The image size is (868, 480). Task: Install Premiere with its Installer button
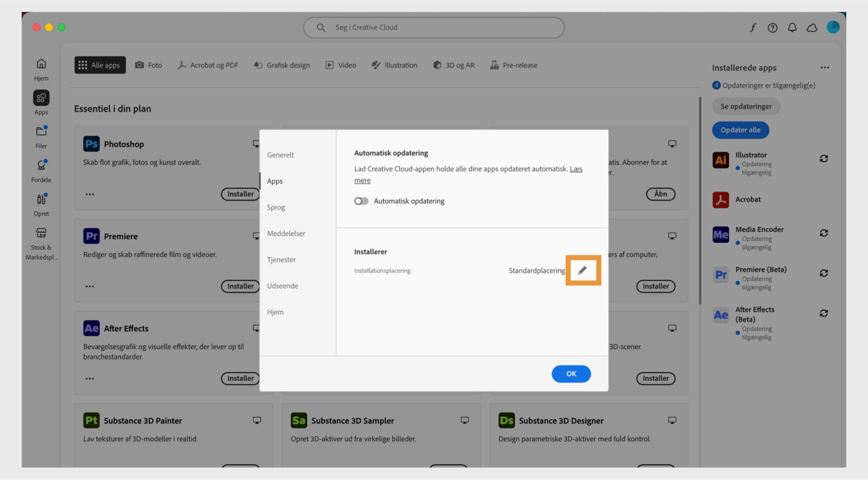240,286
